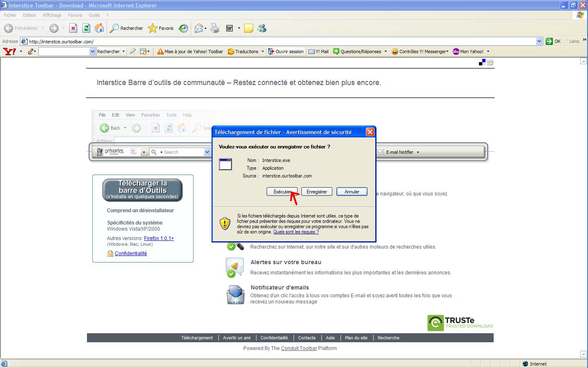Expand Yahoo Rechercher button dropdown arrow
Screen dimensions: 588x368
coord(123,52)
